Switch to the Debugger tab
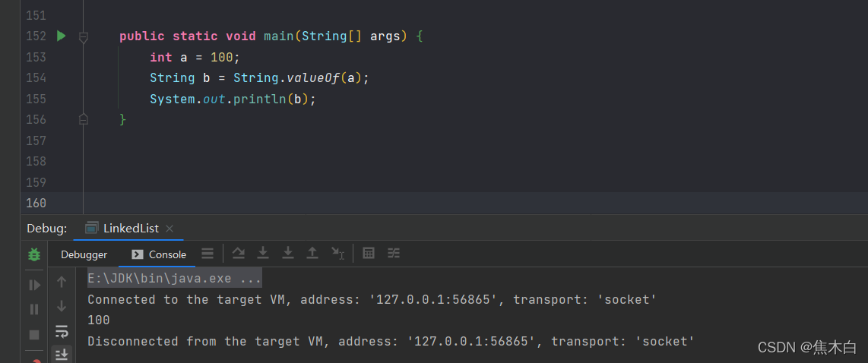The height and width of the screenshot is (363, 868). (x=84, y=254)
